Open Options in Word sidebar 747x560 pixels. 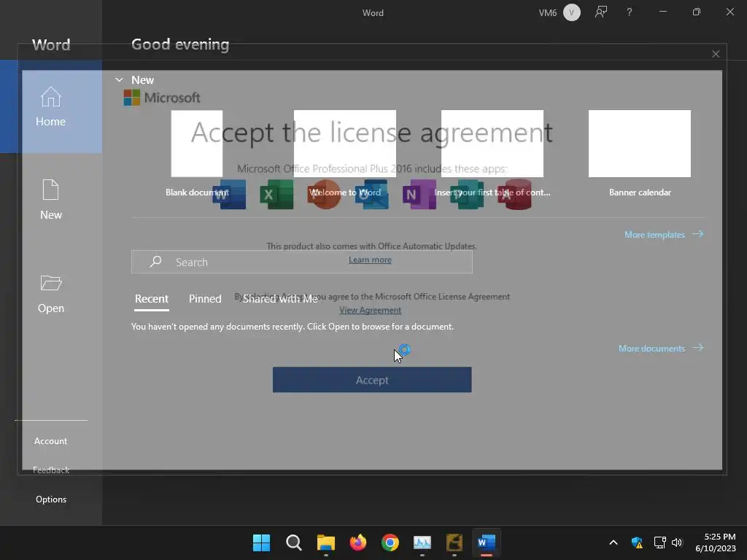click(51, 499)
